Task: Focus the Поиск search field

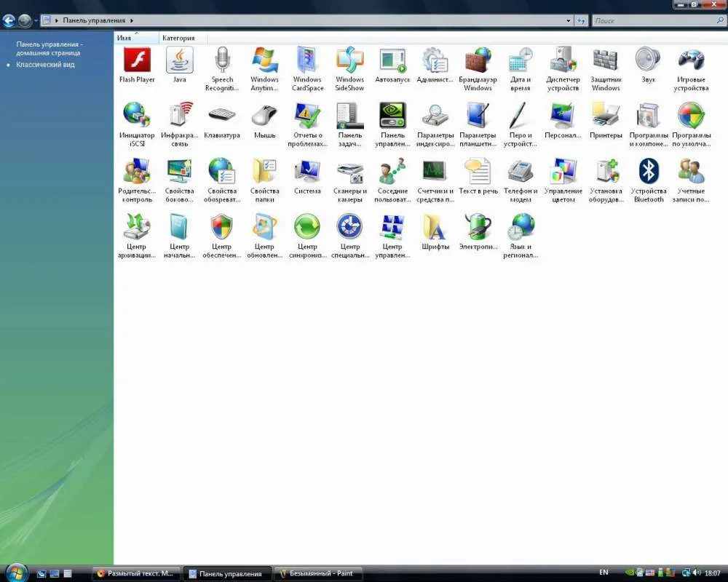Action: 658,20
